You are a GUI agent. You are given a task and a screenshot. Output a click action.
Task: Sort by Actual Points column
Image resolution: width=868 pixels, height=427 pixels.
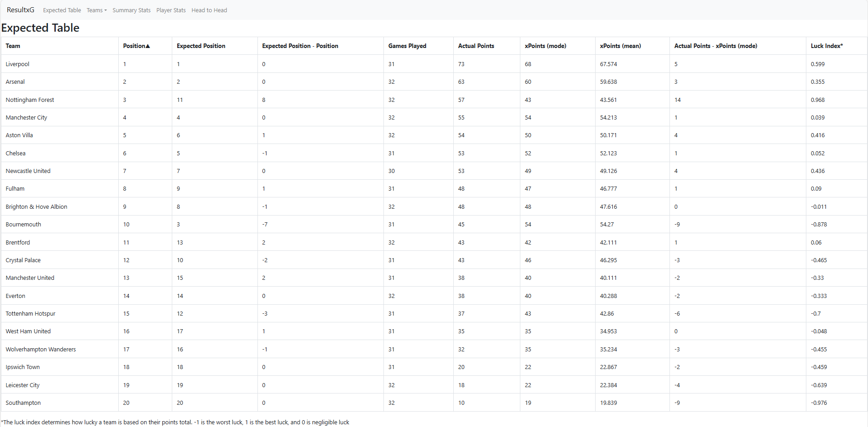coord(476,46)
